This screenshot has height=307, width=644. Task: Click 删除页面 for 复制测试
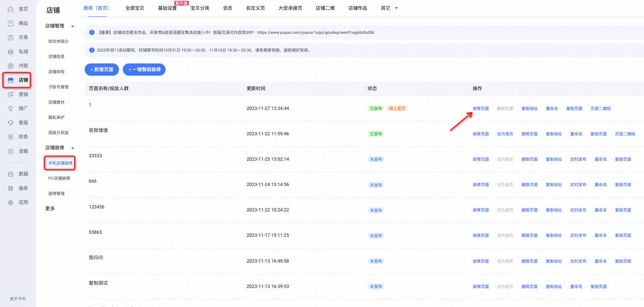[x=529, y=287]
